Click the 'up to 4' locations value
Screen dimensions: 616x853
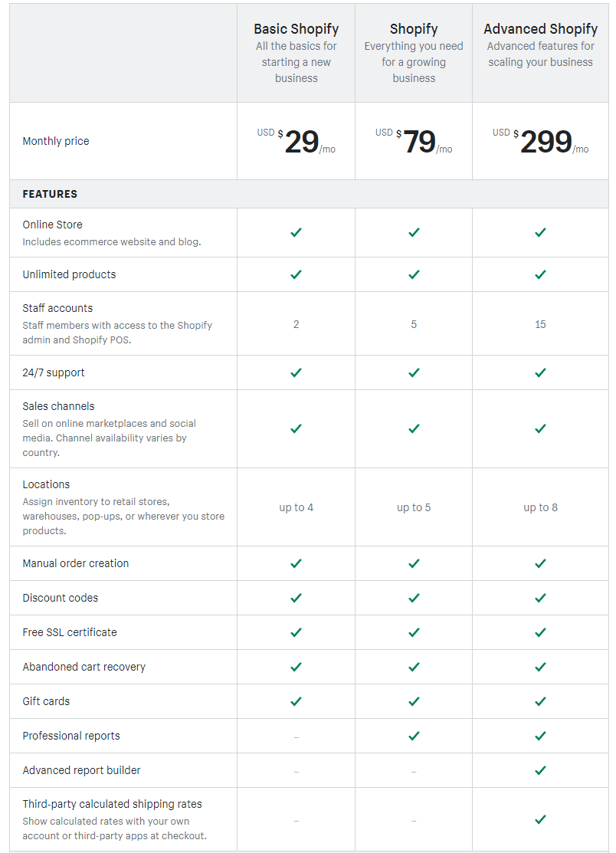click(x=296, y=507)
